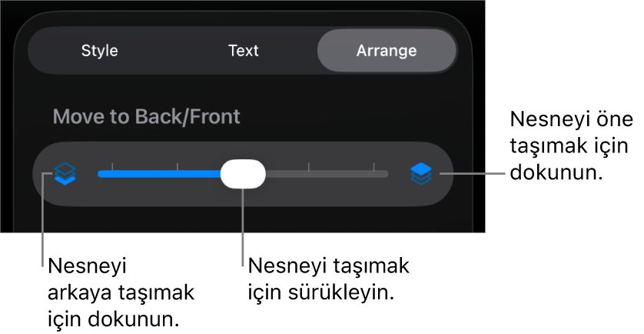Click the rightmost tick mark on the slider
The image size is (644, 334).
[x=374, y=165]
